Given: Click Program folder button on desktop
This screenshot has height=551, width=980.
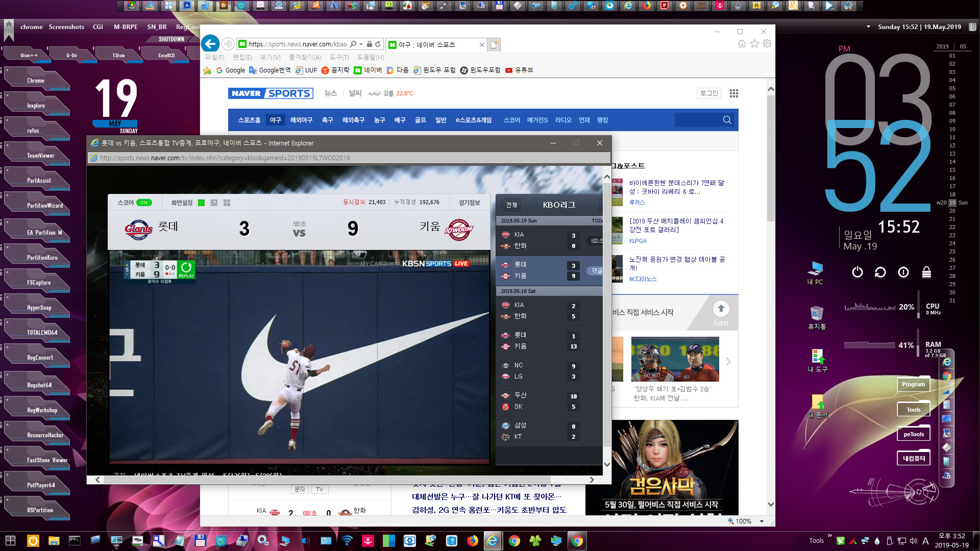Looking at the screenshot, I should coord(913,384).
